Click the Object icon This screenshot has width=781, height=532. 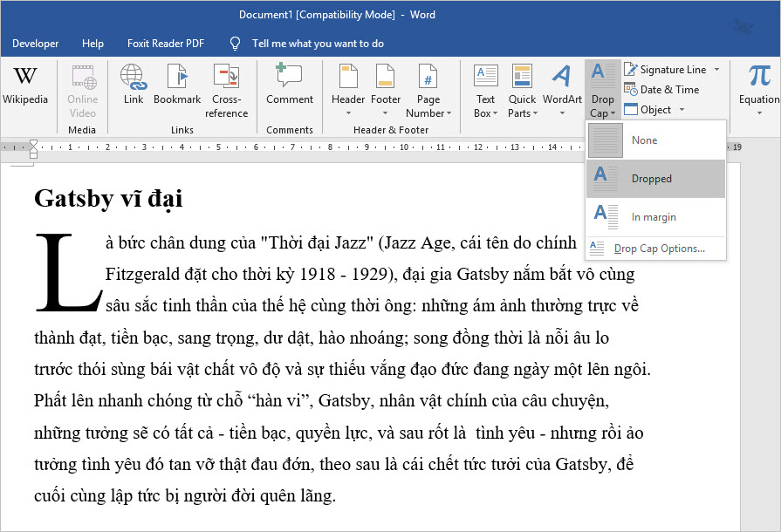pos(631,109)
